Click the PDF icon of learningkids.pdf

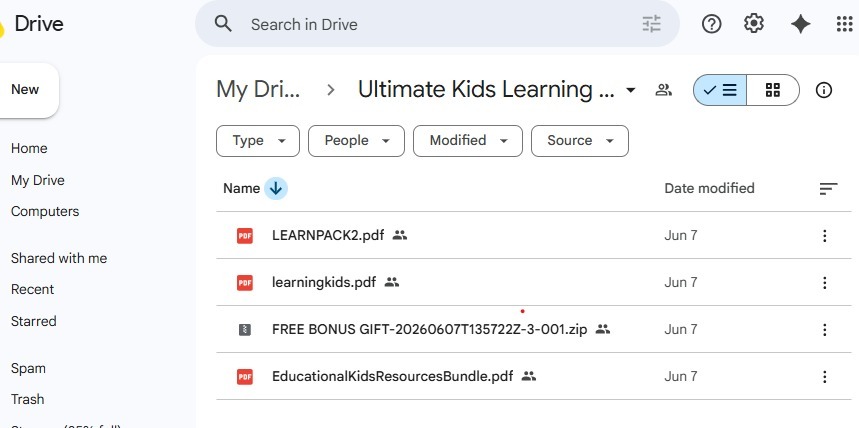245,283
